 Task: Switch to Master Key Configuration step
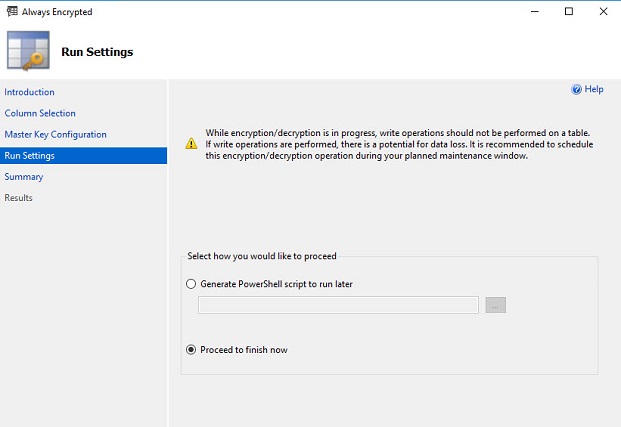(55, 134)
